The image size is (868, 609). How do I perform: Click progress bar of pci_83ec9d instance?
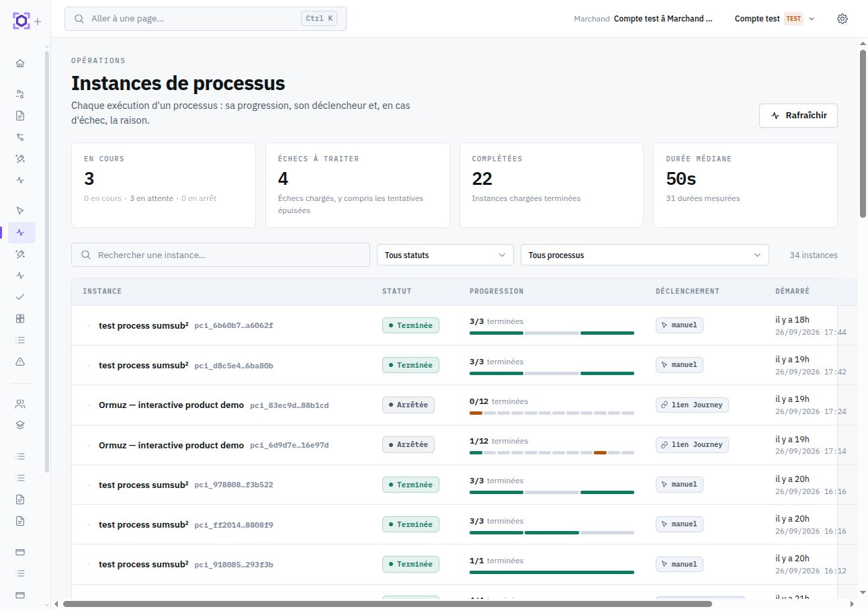click(x=552, y=413)
